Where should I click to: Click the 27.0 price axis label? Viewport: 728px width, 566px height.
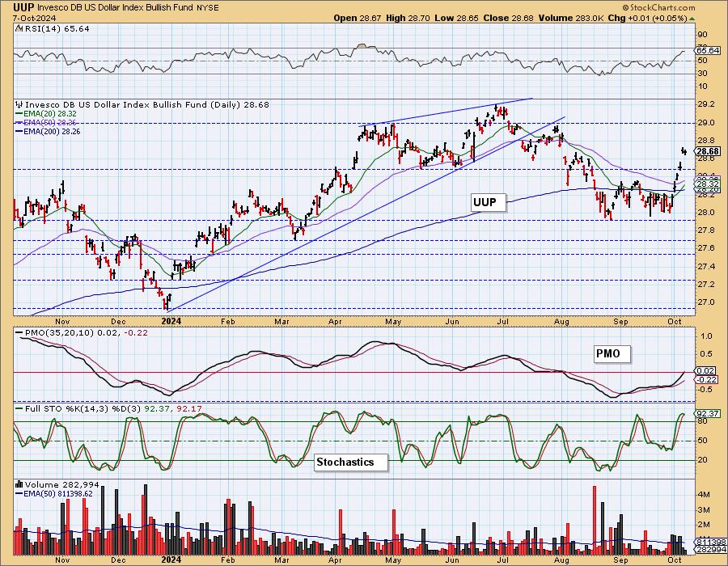[x=706, y=302]
